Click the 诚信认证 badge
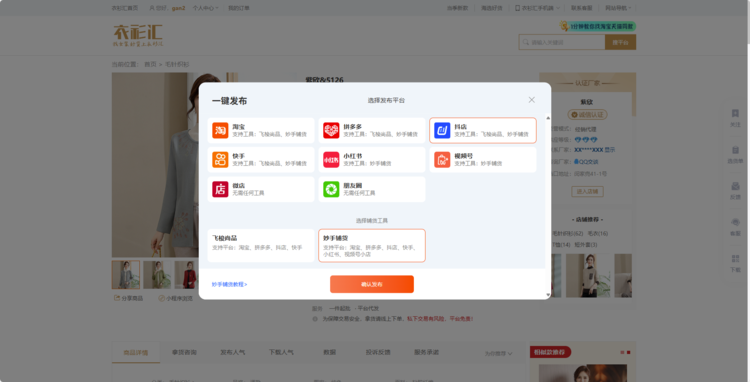 coord(587,115)
